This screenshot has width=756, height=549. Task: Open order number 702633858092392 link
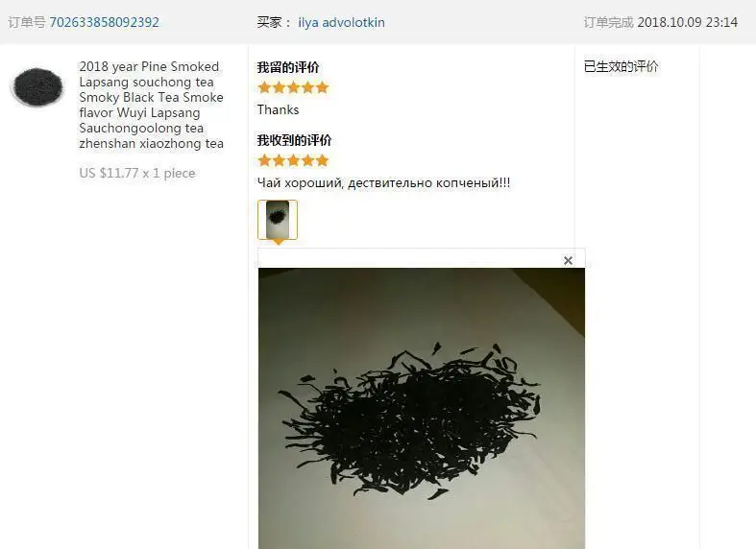click(x=104, y=22)
